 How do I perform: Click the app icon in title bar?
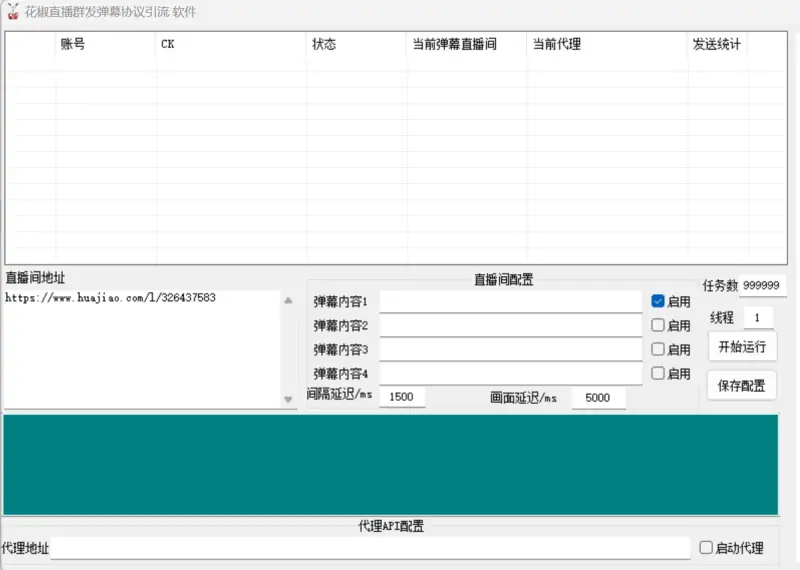click(13, 11)
